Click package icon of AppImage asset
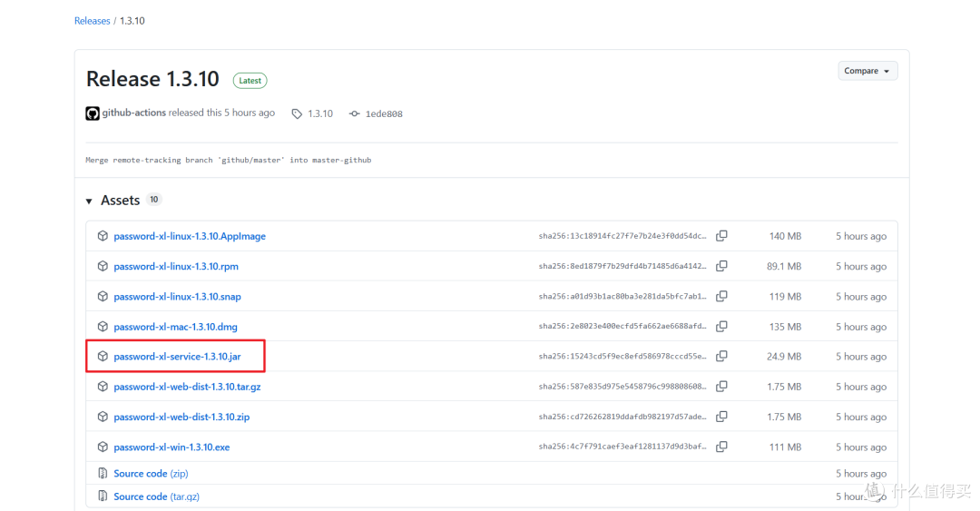980x511 pixels. 103,236
